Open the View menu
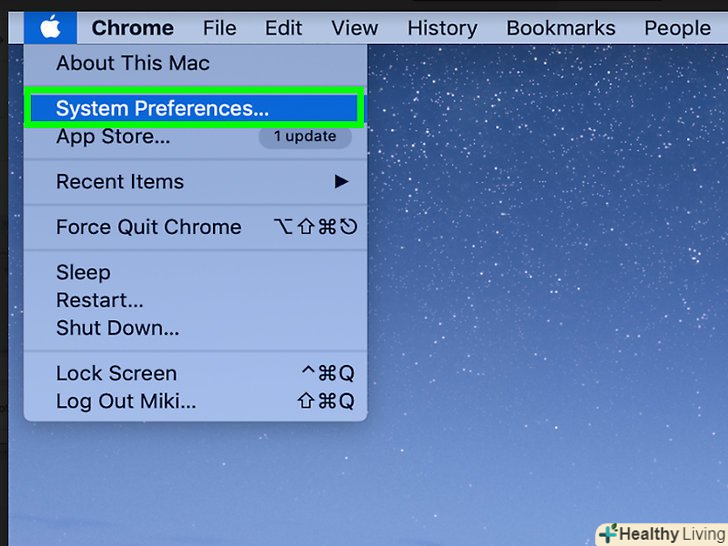This screenshot has height=546, width=728. pyautogui.click(x=355, y=28)
